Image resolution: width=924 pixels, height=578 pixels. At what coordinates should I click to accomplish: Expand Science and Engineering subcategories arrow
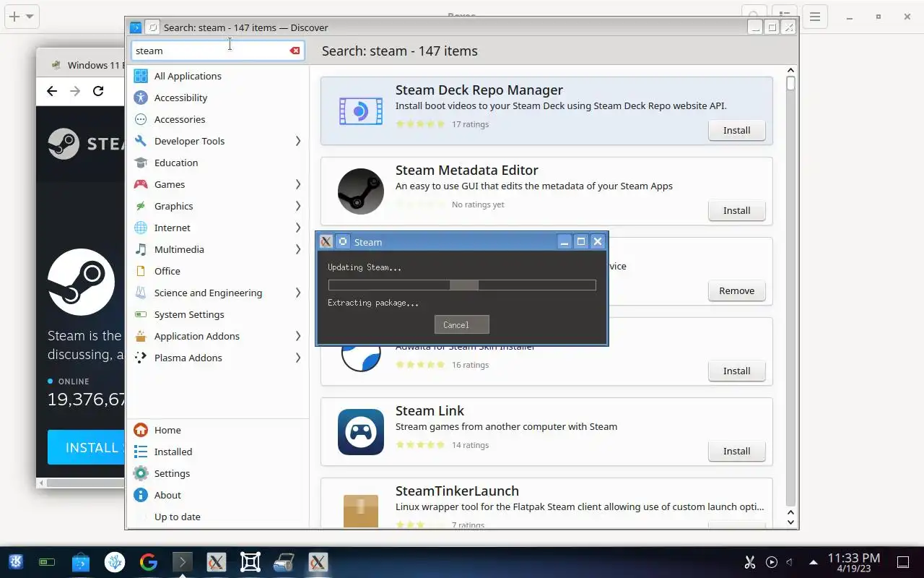[x=297, y=293]
